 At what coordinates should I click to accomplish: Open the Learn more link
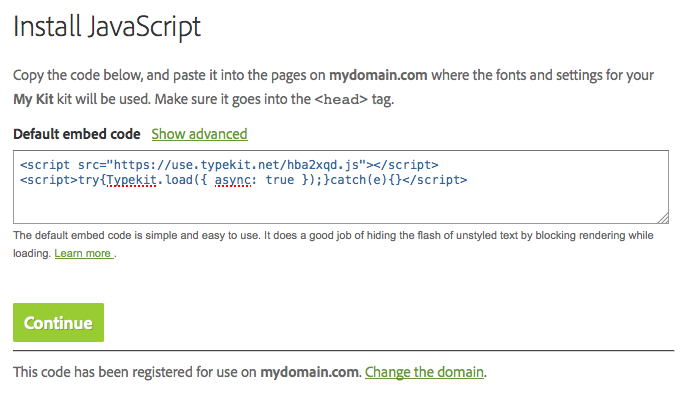point(84,254)
